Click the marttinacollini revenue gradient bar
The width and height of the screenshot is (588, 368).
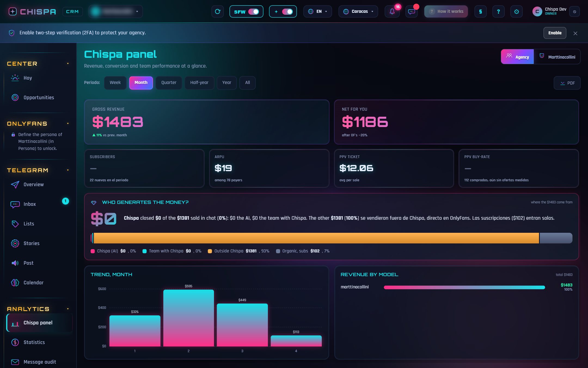464,287
